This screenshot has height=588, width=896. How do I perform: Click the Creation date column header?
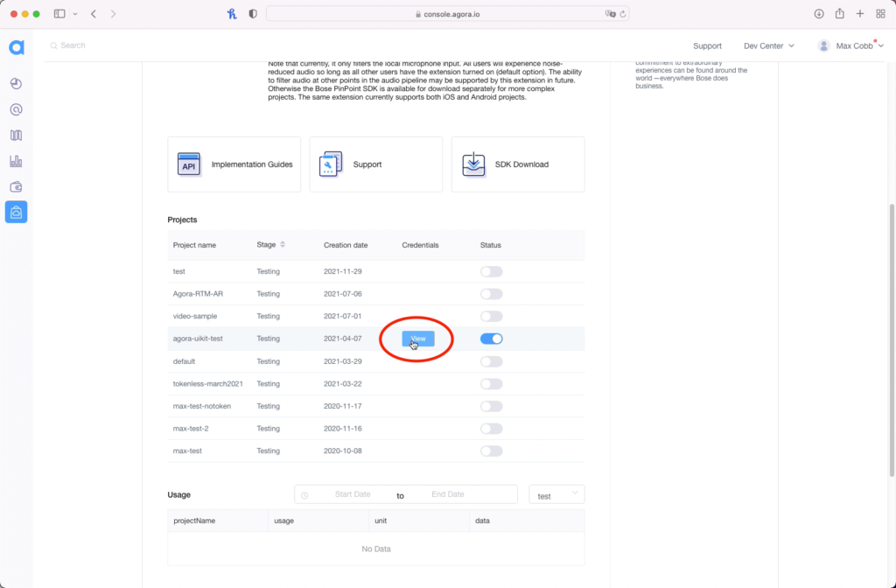pyautogui.click(x=346, y=245)
